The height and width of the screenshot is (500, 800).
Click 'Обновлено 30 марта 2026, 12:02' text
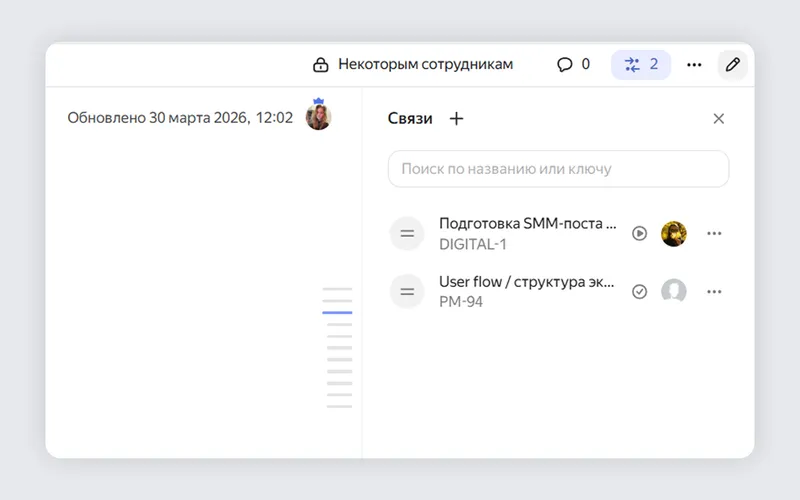point(180,118)
